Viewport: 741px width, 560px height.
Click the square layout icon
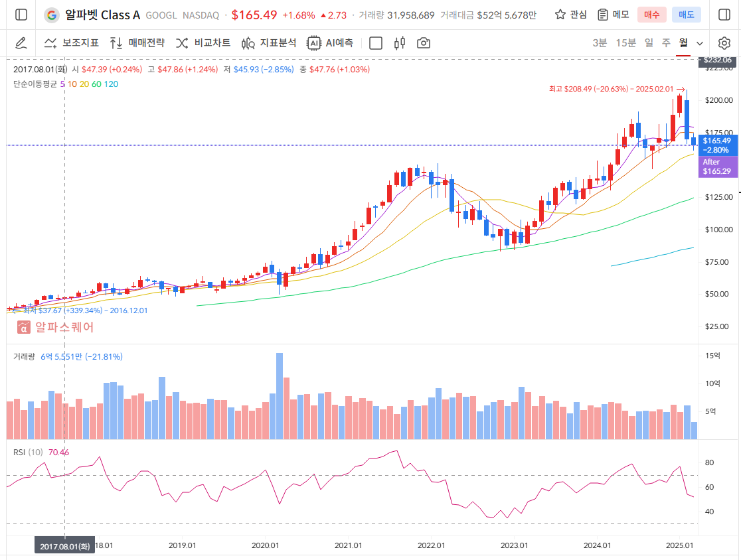[x=376, y=43]
